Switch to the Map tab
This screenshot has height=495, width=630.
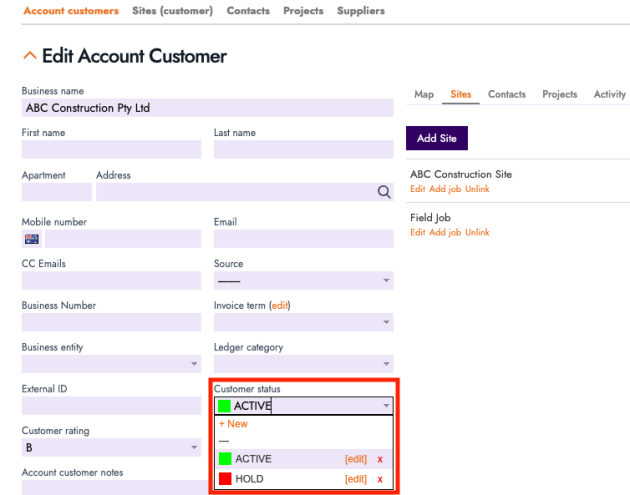(x=424, y=94)
